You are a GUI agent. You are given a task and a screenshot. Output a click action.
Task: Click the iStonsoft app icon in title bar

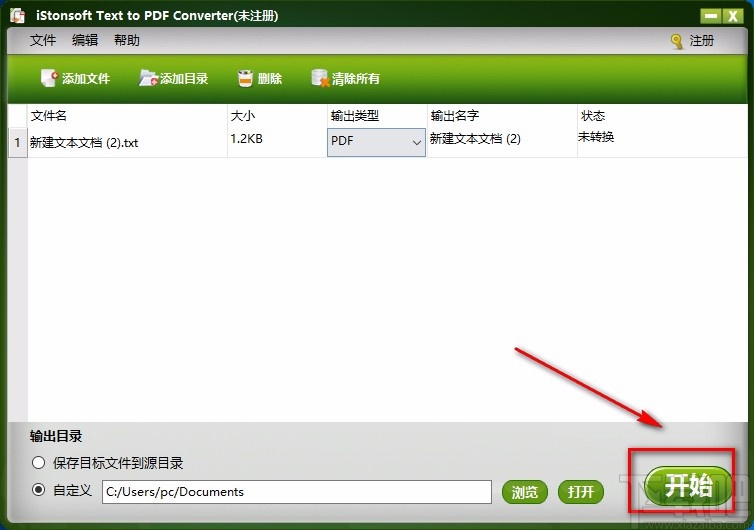pos(18,15)
